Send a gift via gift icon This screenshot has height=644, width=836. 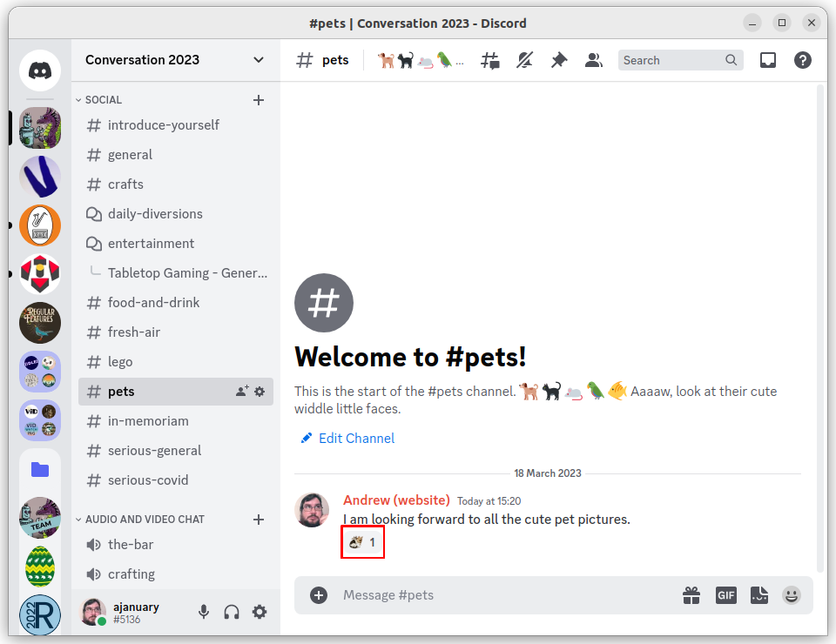pos(691,595)
